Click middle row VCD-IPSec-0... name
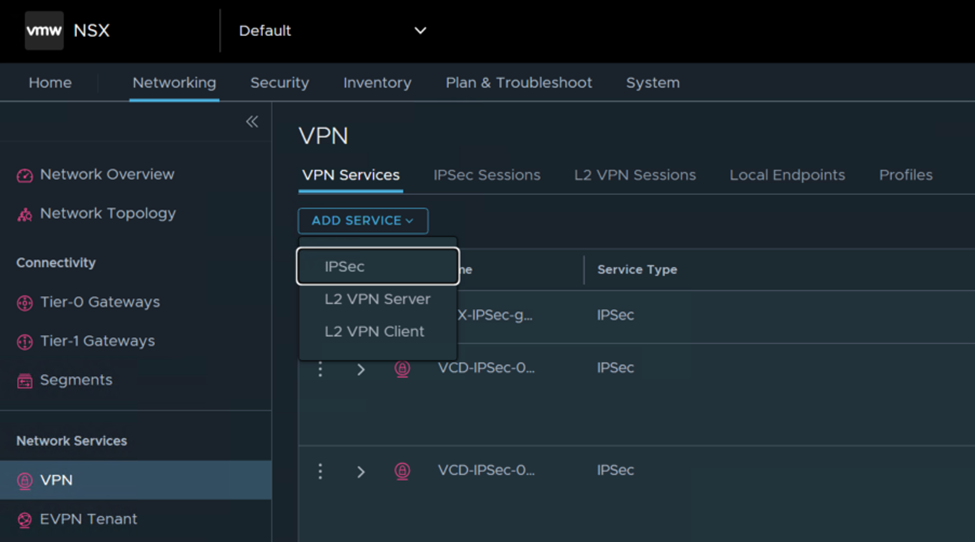 486,368
